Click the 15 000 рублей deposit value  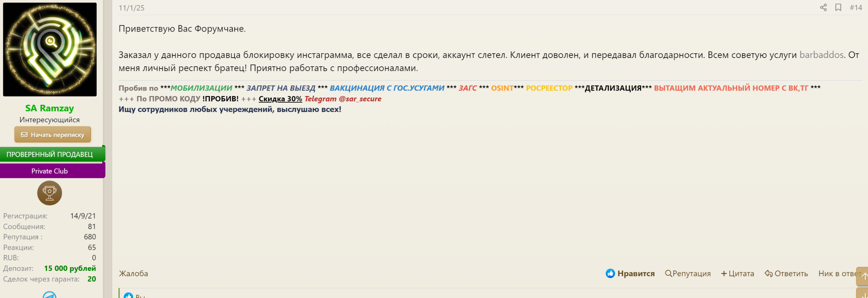pyautogui.click(x=70, y=268)
